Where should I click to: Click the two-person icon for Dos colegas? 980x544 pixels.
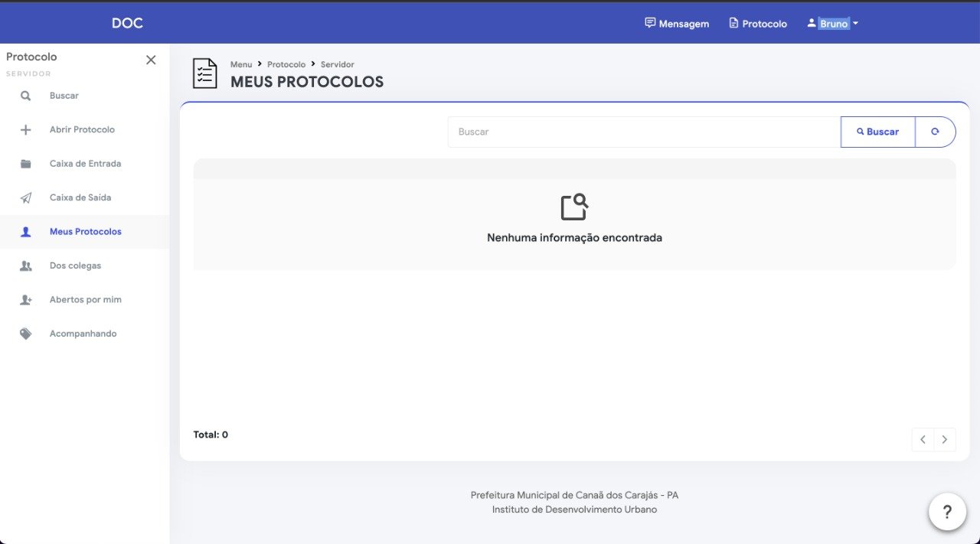coord(26,265)
